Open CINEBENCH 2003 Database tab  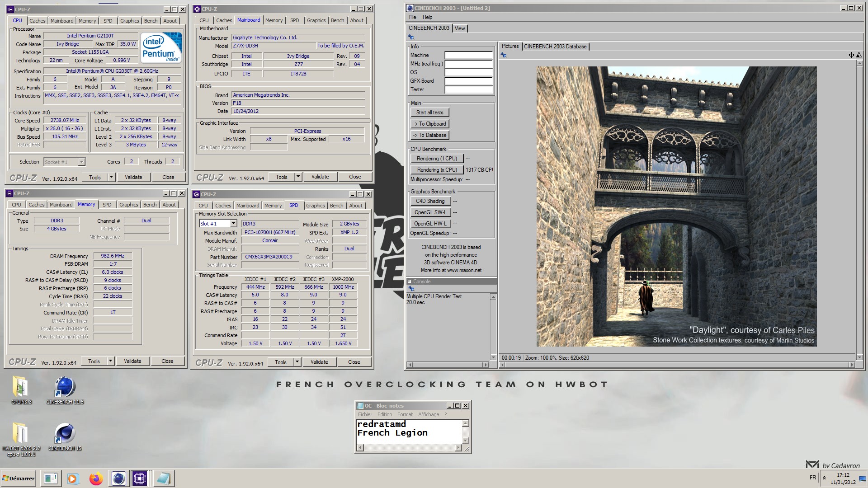(x=555, y=47)
